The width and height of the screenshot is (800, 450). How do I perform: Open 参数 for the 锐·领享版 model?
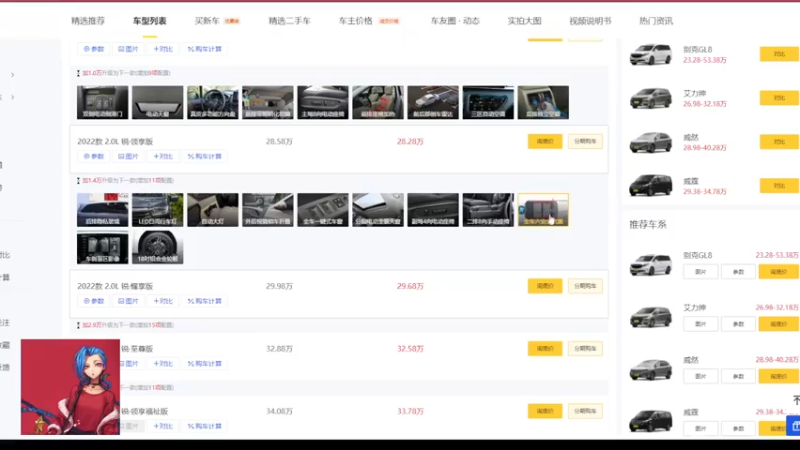pyautogui.click(x=94, y=156)
